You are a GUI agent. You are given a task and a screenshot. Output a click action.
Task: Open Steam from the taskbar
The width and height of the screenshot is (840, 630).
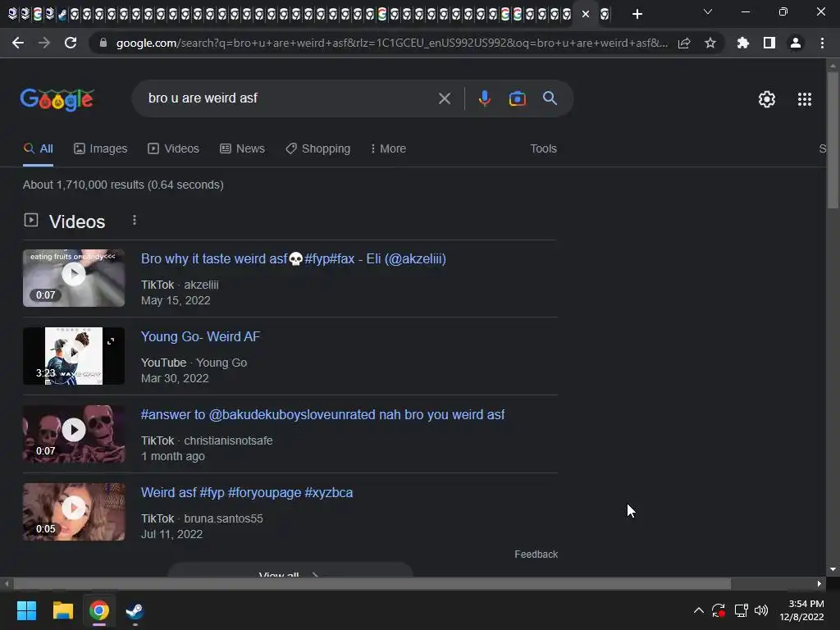pyautogui.click(x=135, y=610)
